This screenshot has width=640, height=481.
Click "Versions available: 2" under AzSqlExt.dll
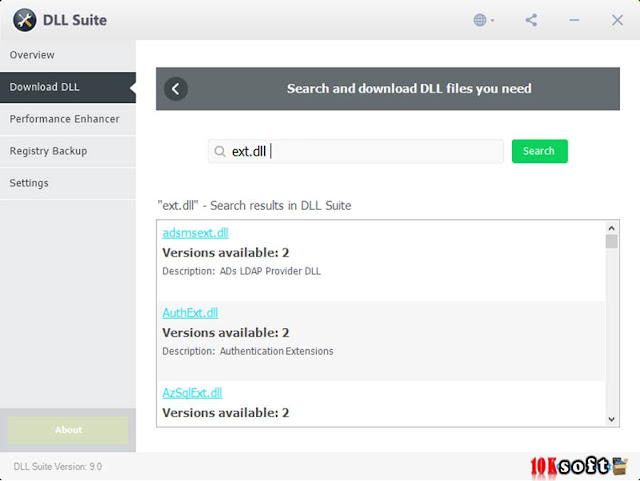point(226,413)
